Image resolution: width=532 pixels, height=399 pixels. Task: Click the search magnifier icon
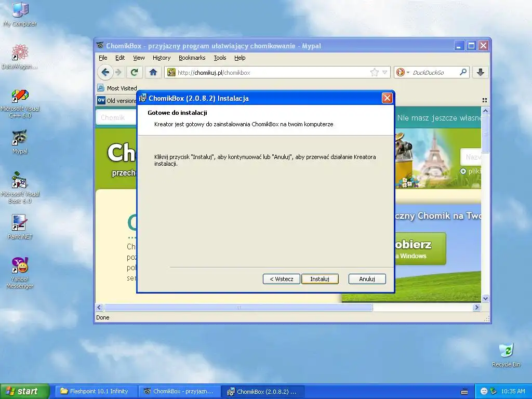463,72
